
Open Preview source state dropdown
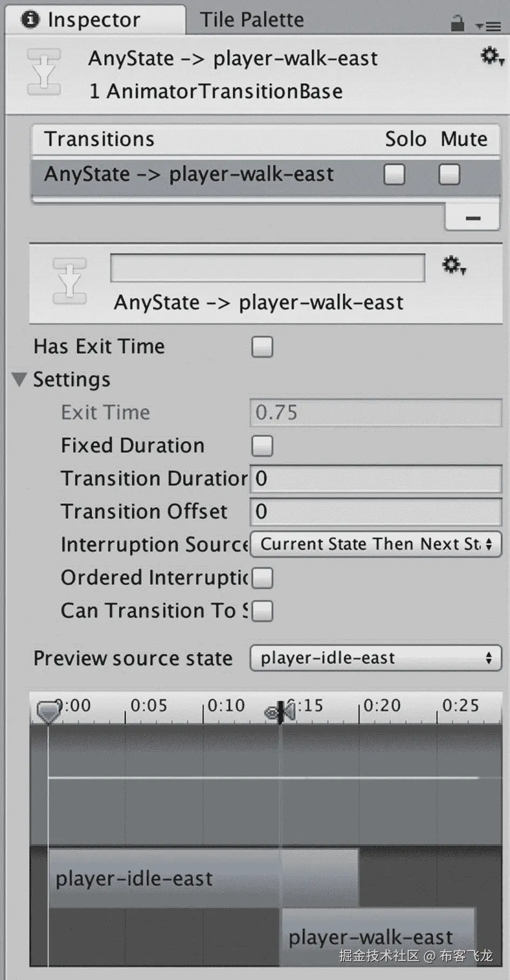[376, 658]
